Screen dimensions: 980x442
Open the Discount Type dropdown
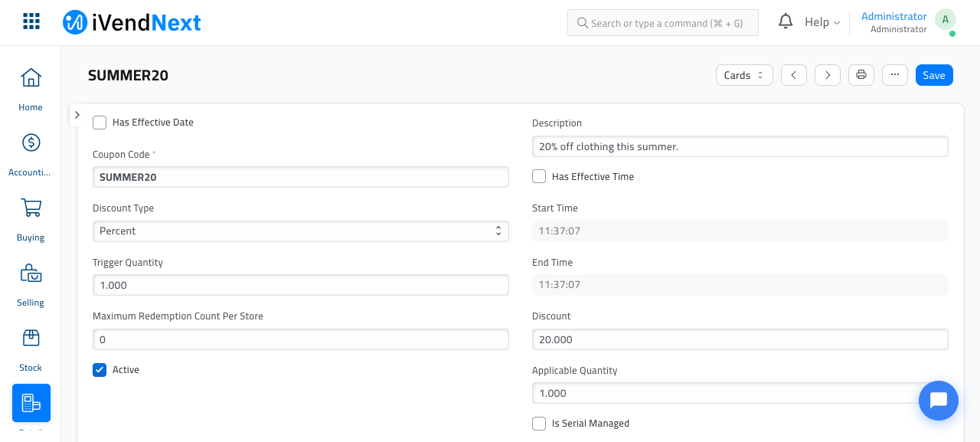tap(301, 231)
